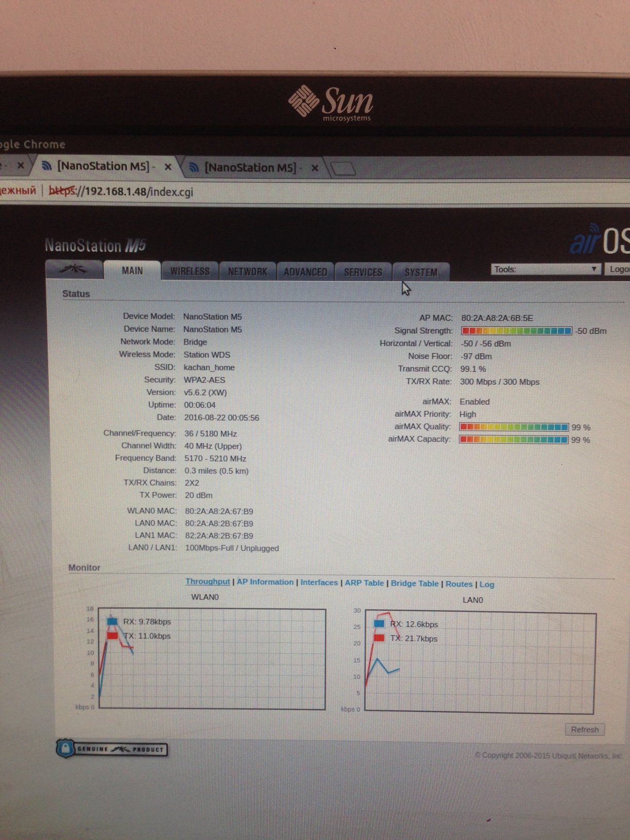This screenshot has width=630, height=840.
Task: Click the TX/RX Chains value 2X2
Action: [192, 483]
